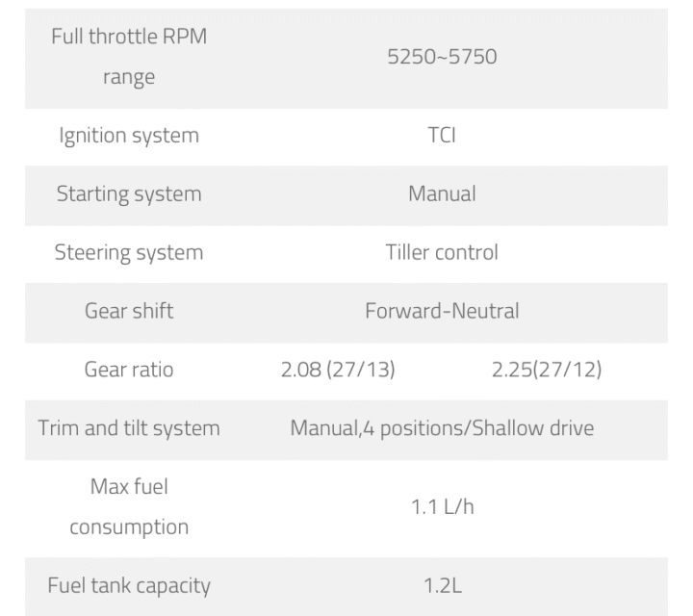
Task: Select the Manual value for Starting system
Action: point(442,194)
